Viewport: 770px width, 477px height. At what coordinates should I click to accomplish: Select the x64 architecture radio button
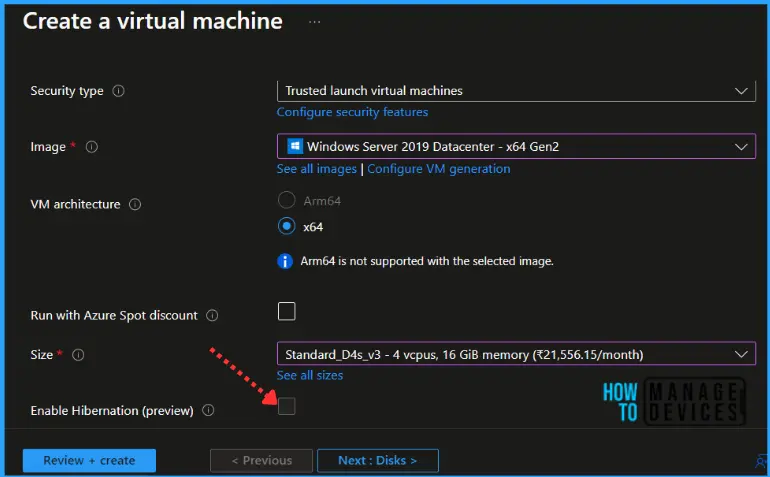(287, 226)
